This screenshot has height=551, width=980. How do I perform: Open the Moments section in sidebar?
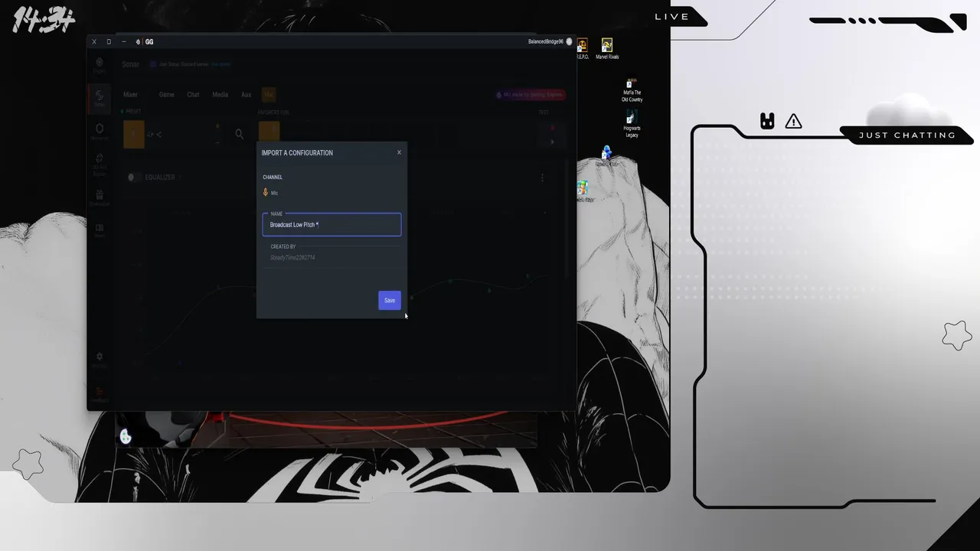(x=100, y=132)
